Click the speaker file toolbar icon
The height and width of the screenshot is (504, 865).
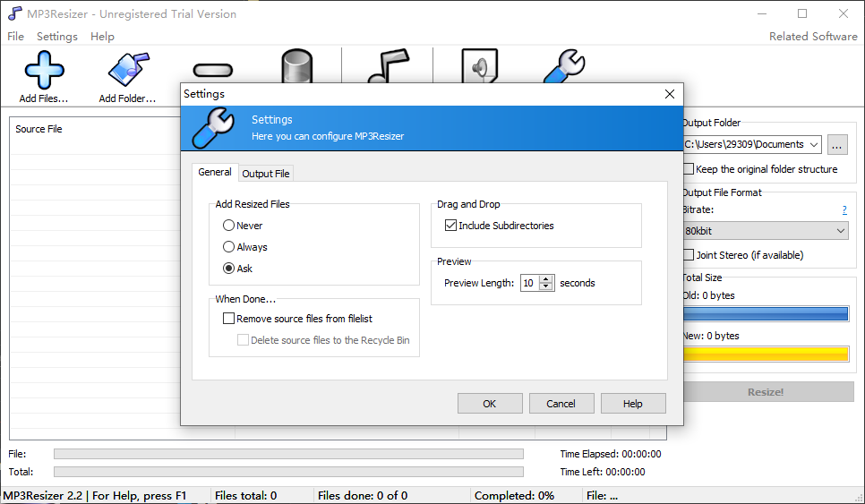tap(479, 65)
